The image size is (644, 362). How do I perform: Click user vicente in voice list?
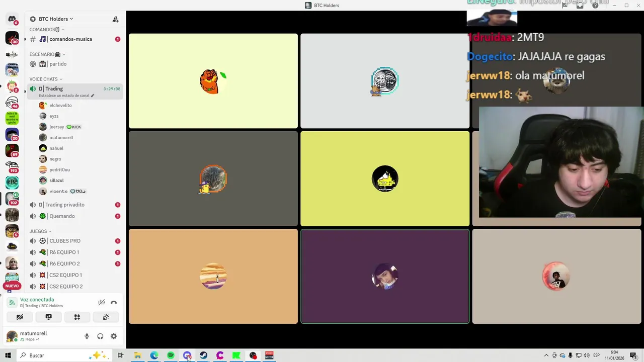(79, 191)
